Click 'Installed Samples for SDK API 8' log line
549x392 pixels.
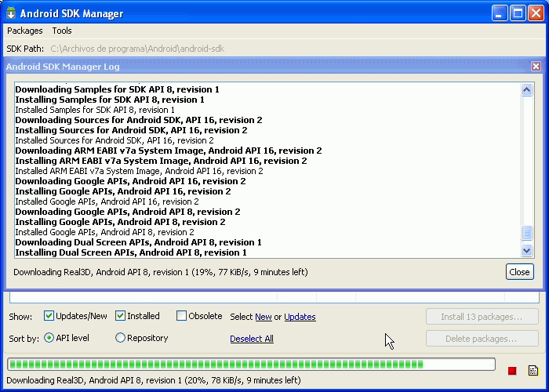click(x=95, y=110)
